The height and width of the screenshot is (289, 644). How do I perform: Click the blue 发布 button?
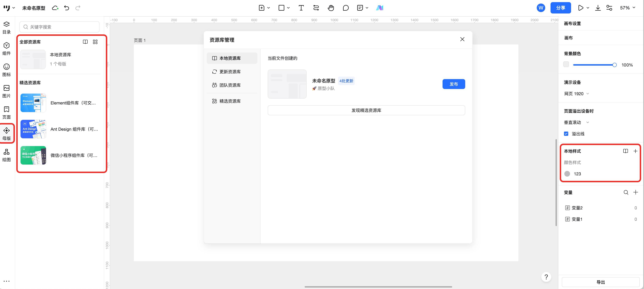(x=454, y=84)
